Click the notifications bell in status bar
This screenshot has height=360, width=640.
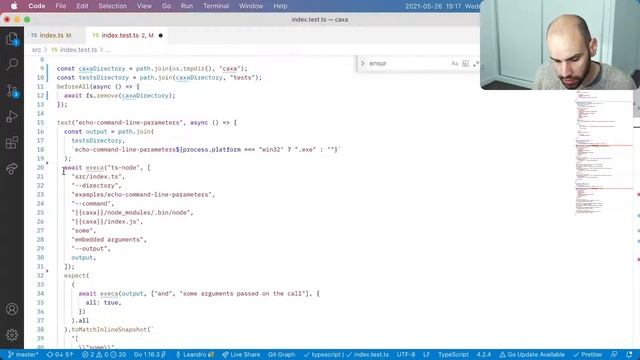(629, 354)
